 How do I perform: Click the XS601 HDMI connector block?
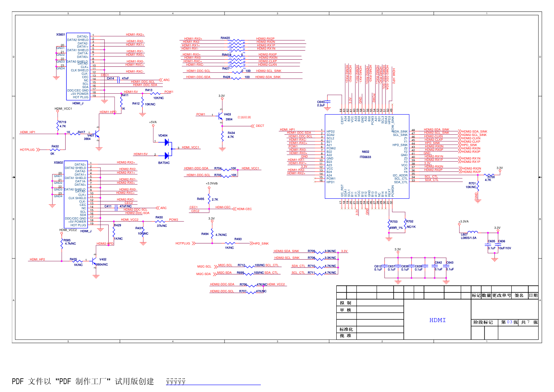[78, 66]
